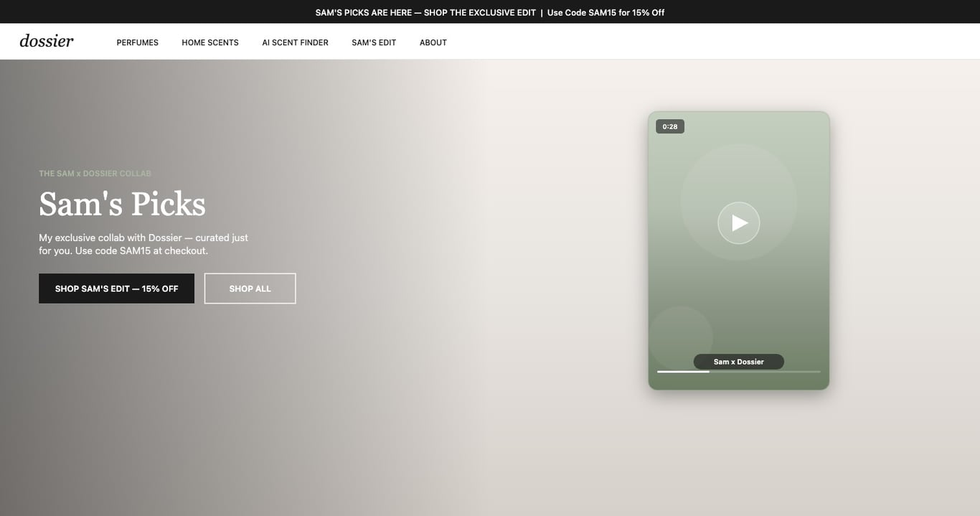980x516 pixels.
Task: Open the About page
Action: click(433, 42)
